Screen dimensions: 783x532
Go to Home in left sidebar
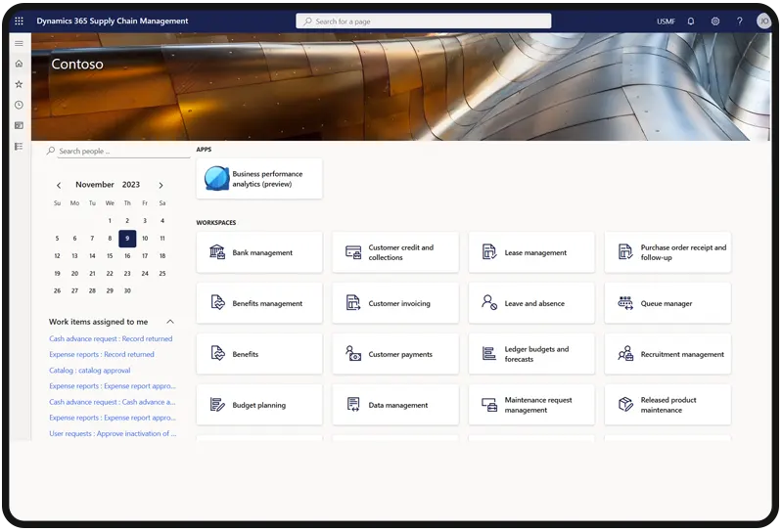[19, 64]
